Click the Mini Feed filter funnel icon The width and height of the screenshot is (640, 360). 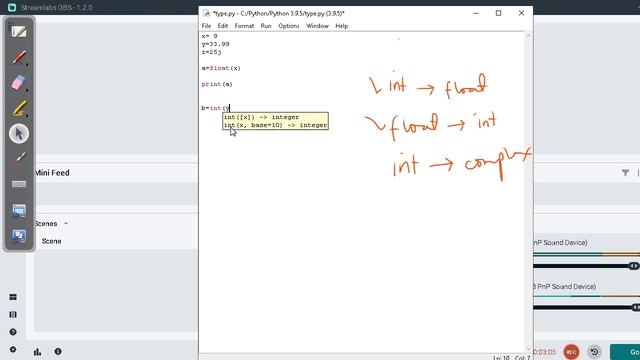pos(625,173)
